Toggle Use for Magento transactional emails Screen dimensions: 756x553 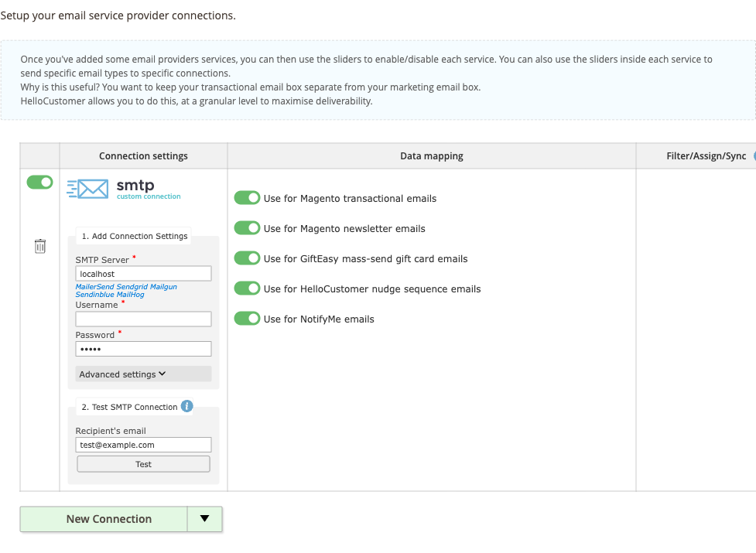[x=248, y=198]
